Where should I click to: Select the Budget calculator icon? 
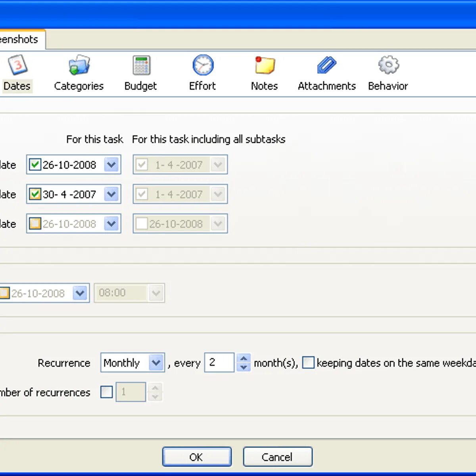[141, 65]
